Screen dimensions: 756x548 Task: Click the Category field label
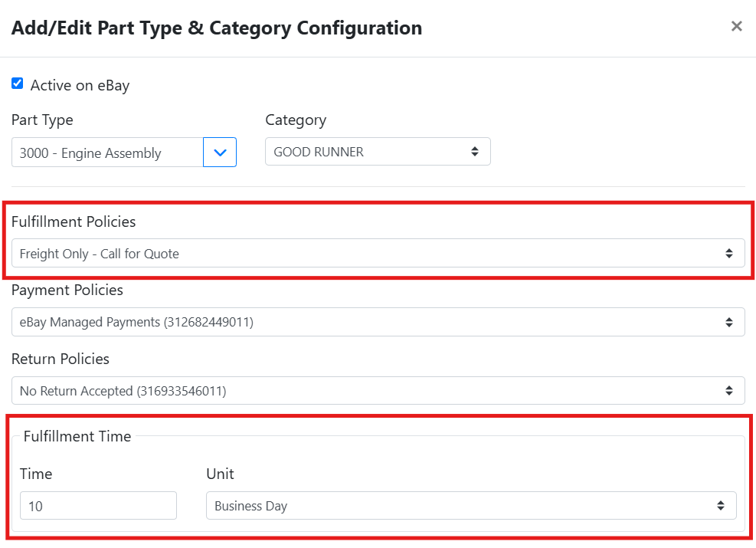(x=296, y=120)
